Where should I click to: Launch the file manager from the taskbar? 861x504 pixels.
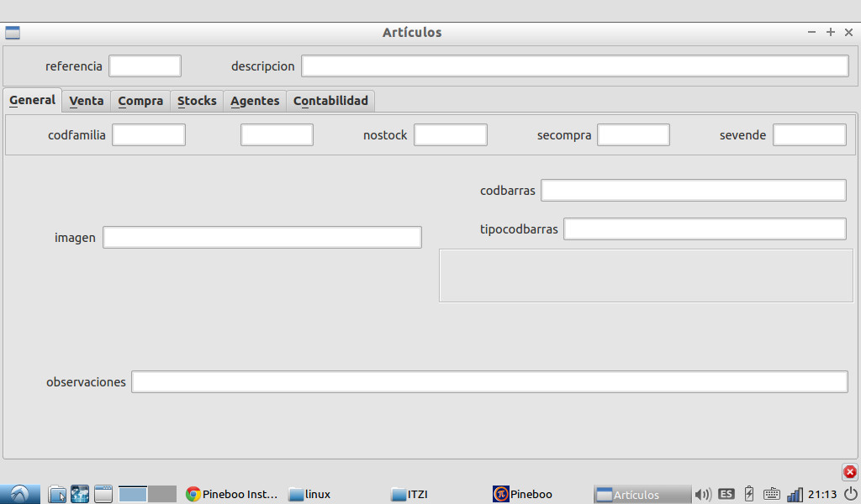click(57, 494)
